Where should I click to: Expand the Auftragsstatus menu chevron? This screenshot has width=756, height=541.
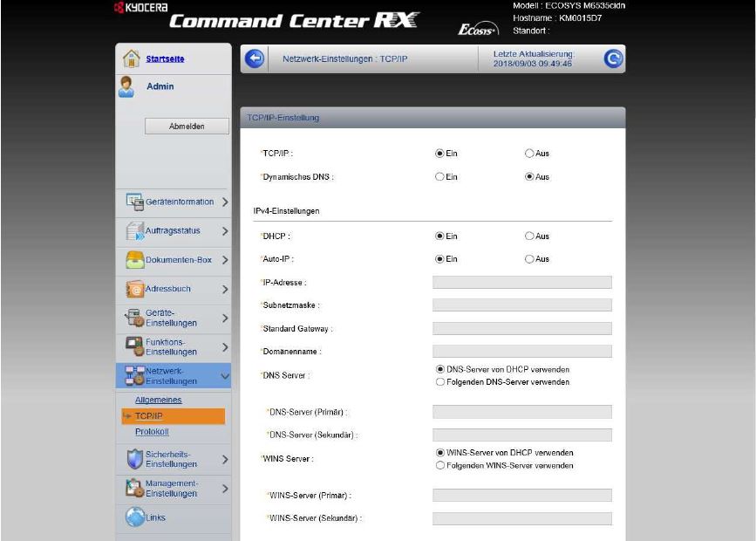[225, 231]
